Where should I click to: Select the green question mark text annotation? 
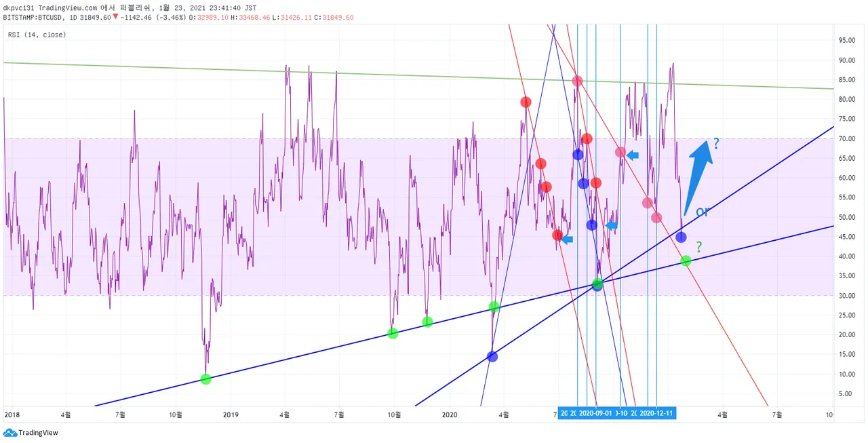tap(699, 247)
